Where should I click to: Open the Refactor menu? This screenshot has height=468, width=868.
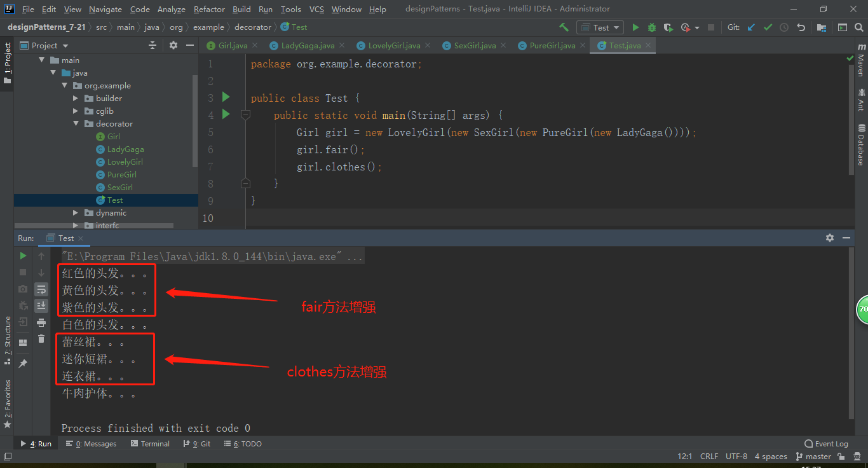click(x=209, y=9)
